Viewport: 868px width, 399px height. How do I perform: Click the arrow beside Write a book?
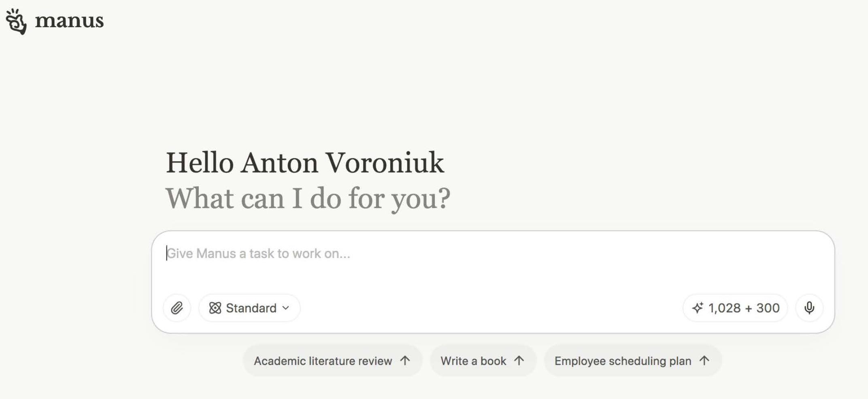(x=519, y=361)
